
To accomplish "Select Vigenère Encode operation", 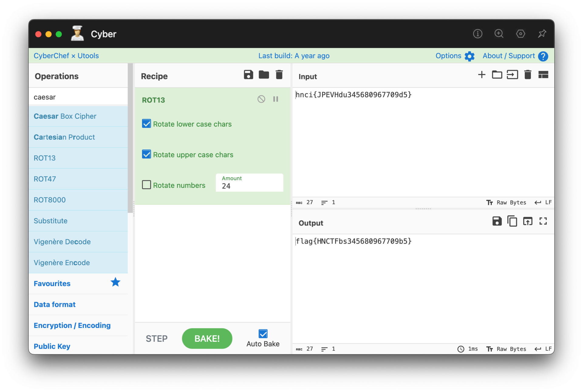I will (x=78, y=263).
